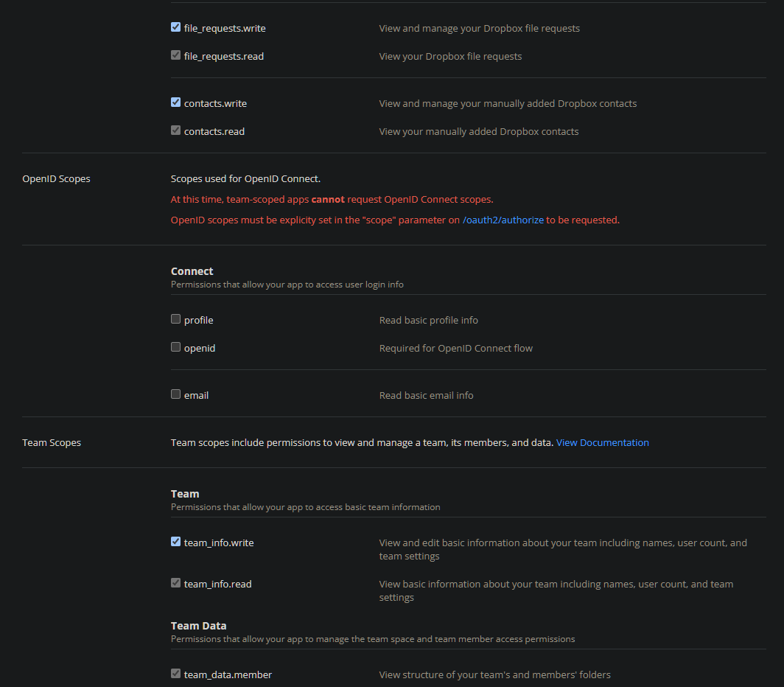Click the 'Read basic profile info' description
This screenshot has height=687, width=784.
click(429, 320)
